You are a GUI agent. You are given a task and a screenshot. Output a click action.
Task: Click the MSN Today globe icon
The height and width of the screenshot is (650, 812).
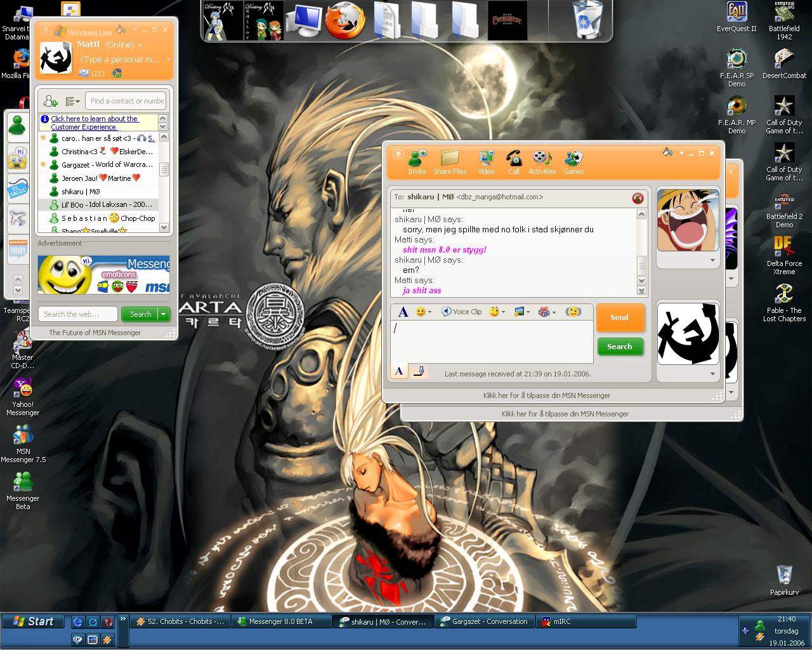coord(117,74)
